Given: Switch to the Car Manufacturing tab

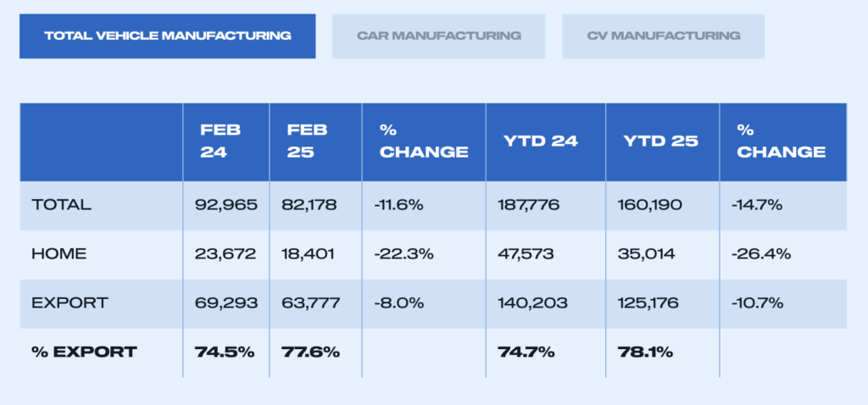Looking at the screenshot, I should [x=438, y=36].
